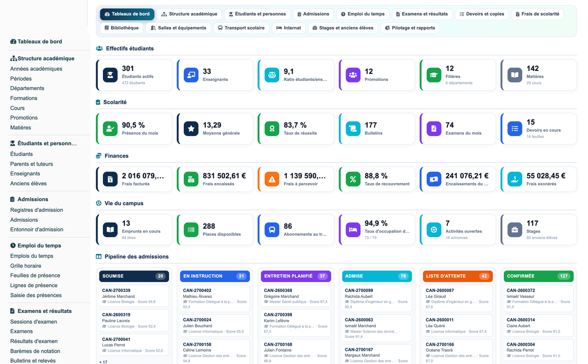Open Sessions d'examen in the sidebar
The height and width of the screenshot is (364, 588).
point(34,322)
